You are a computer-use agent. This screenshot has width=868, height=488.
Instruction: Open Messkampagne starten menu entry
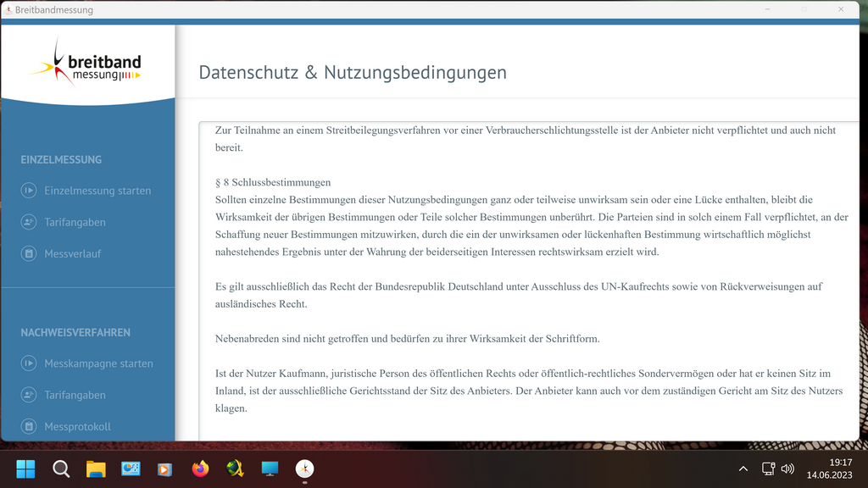[87, 363]
